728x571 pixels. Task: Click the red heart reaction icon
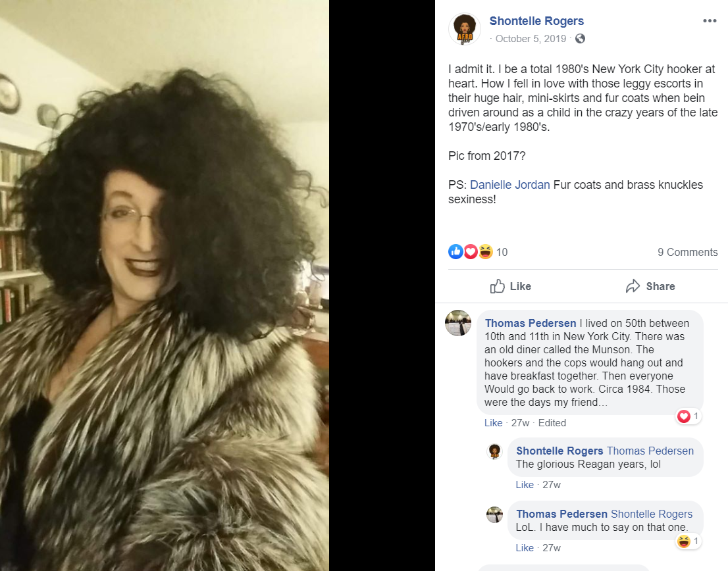point(471,252)
